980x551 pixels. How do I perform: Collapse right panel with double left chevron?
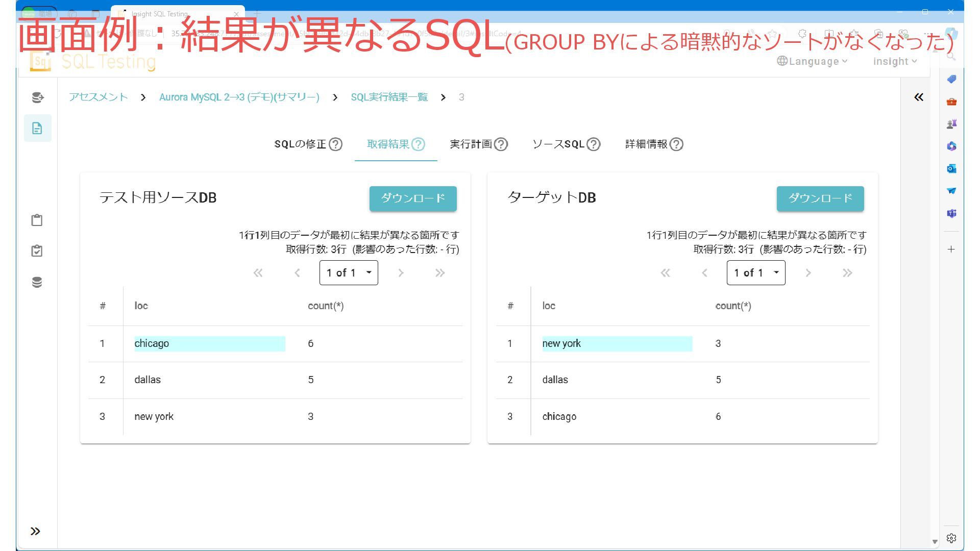point(919,97)
